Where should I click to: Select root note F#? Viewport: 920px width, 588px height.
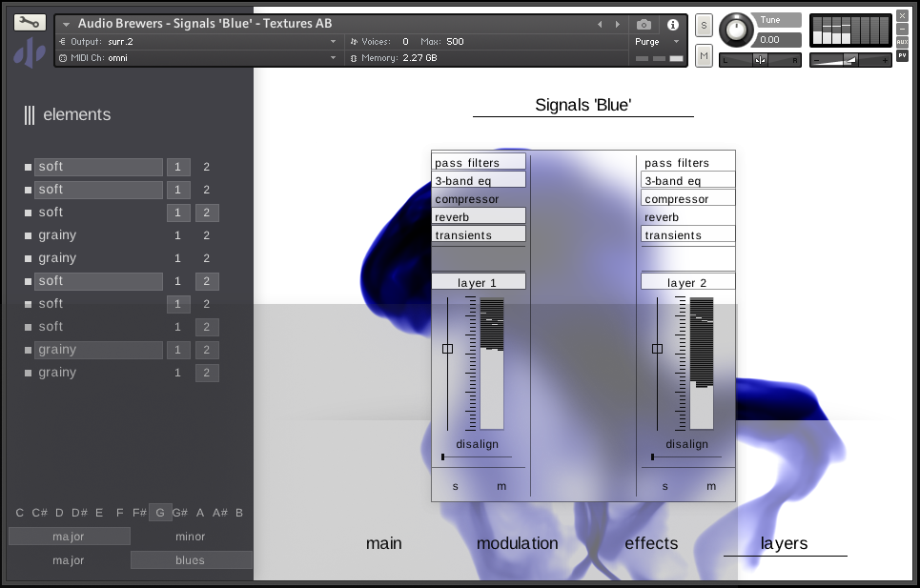(139, 513)
